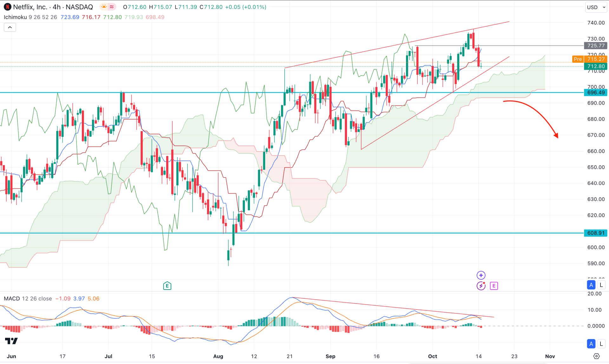Click the Pre 715.27 pre-market label
Viewport: 609px width, 364px height.
tap(590, 59)
